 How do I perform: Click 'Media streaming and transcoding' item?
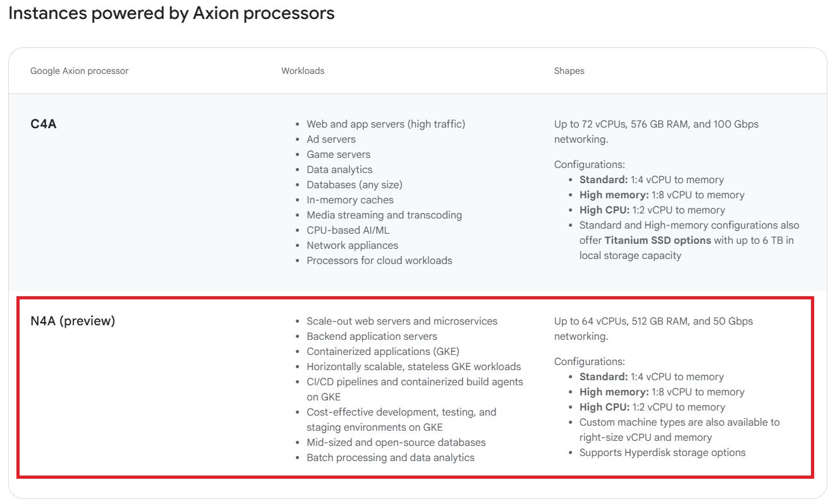coord(384,215)
